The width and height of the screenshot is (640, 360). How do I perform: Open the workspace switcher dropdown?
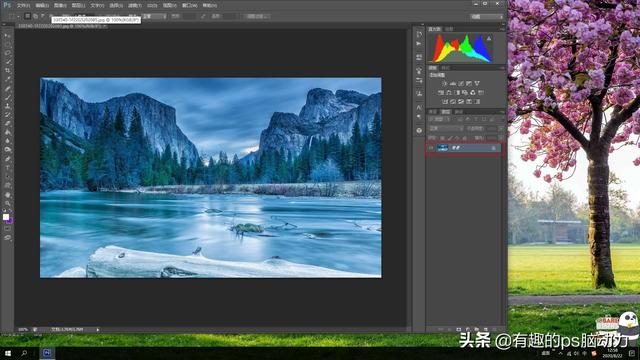(487, 16)
